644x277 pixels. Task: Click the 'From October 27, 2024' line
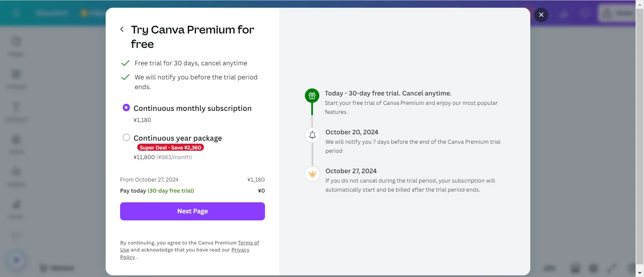coord(149,180)
